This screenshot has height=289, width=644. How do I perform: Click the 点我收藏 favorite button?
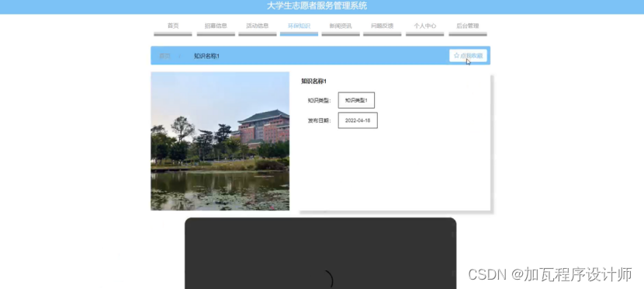tap(468, 55)
